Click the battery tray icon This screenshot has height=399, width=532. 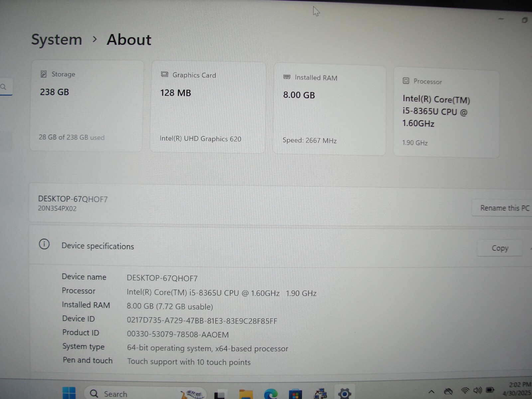pos(490,390)
